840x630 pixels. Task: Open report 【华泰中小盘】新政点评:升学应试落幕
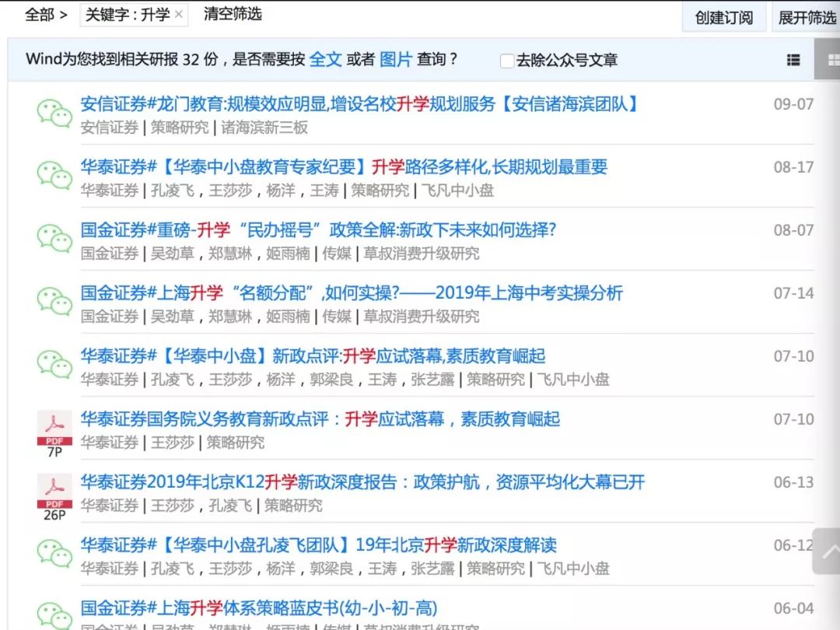coord(313,355)
